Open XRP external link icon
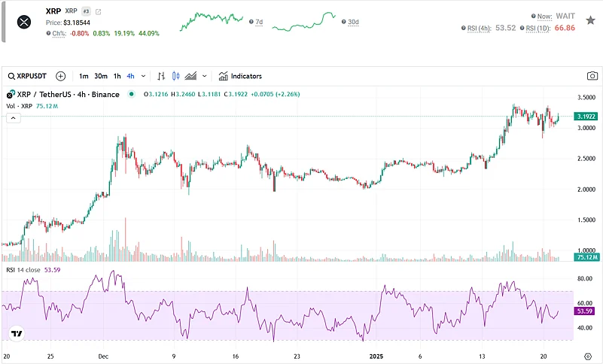The width and height of the screenshot is (603, 364). point(99,12)
